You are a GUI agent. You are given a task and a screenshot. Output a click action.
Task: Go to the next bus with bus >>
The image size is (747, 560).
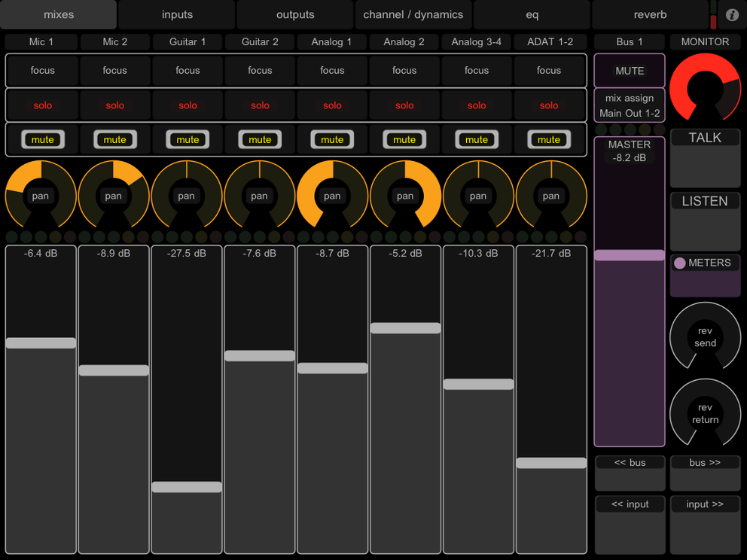coord(705,462)
